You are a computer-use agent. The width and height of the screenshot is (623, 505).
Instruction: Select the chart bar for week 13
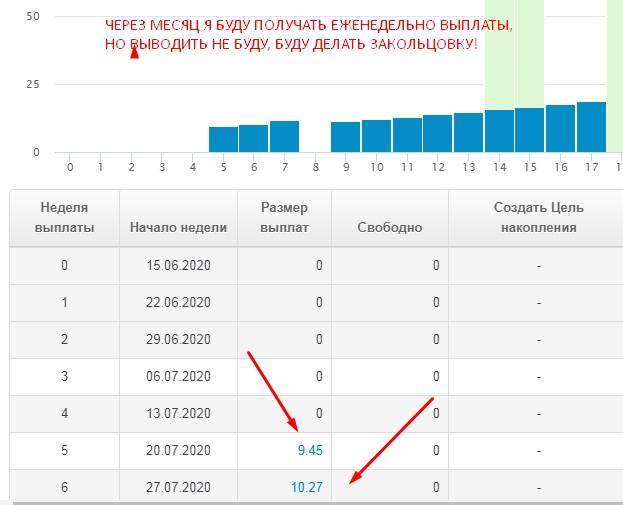[468, 133]
